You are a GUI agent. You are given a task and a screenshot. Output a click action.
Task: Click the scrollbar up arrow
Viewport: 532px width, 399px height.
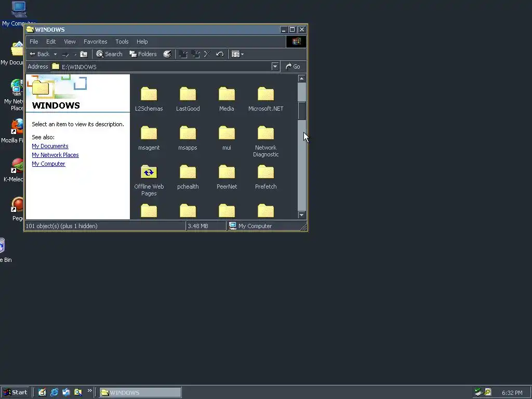pyautogui.click(x=302, y=78)
